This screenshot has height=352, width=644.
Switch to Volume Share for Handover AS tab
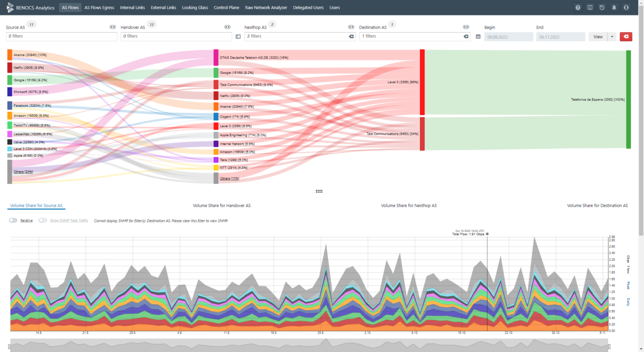tap(222, 206)
